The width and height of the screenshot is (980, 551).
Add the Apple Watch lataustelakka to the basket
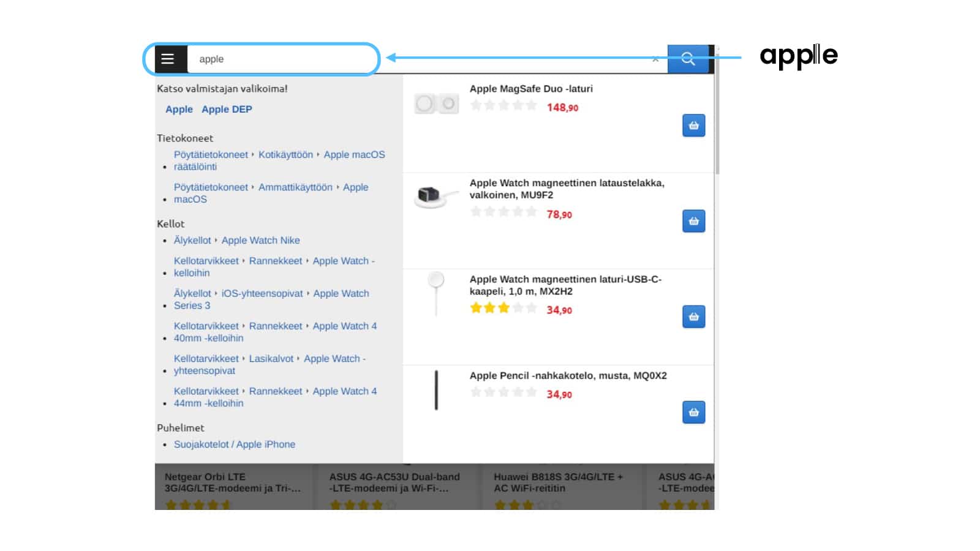(693, 221)
